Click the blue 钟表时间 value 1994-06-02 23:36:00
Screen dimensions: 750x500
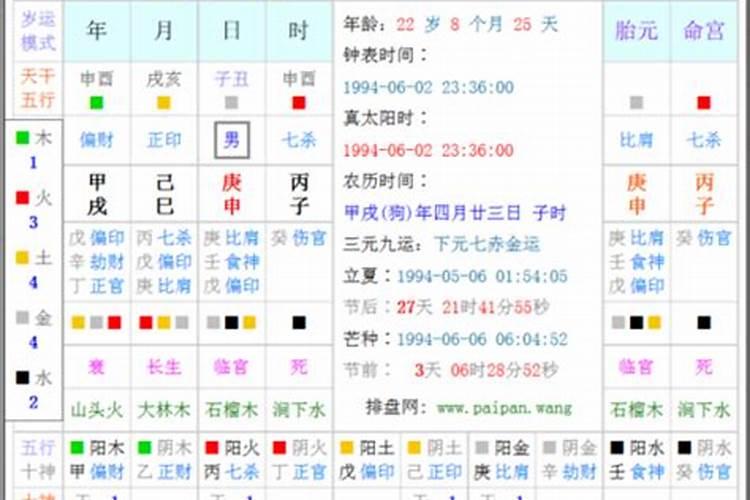[x=429, y=88]
